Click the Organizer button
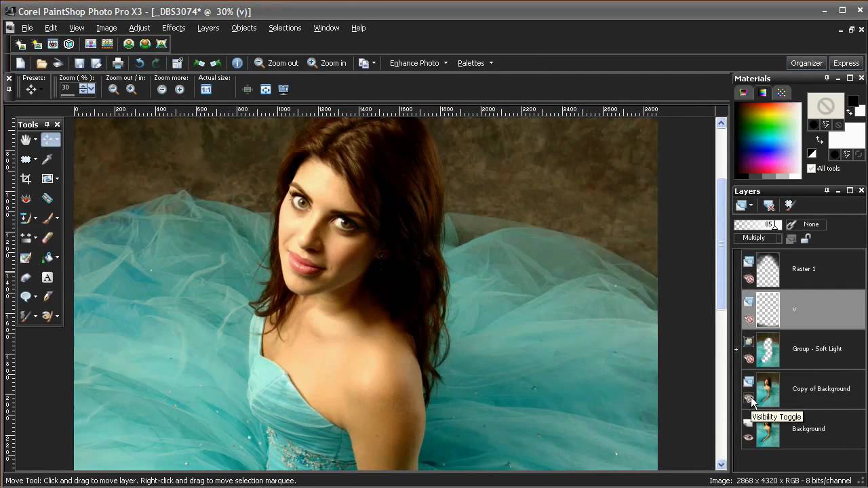The height and width of the screenshot is (488, 868). pyautogui.click(x=806, y=63)
